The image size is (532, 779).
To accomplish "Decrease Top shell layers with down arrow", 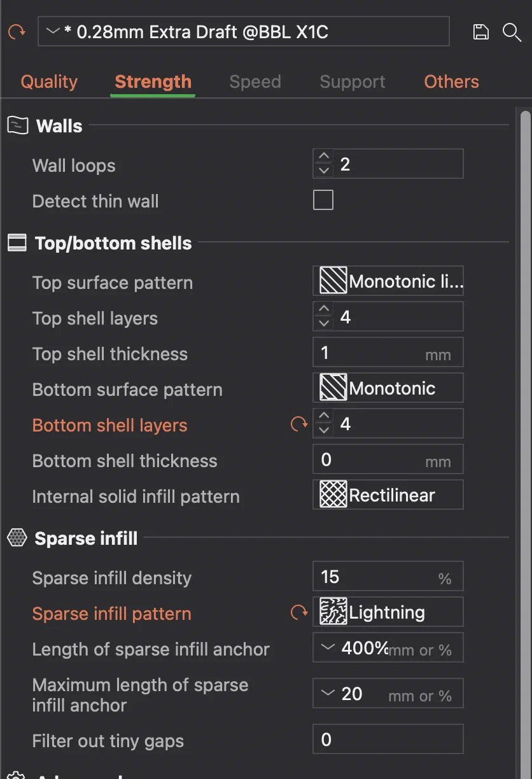I will click(324, 323).
